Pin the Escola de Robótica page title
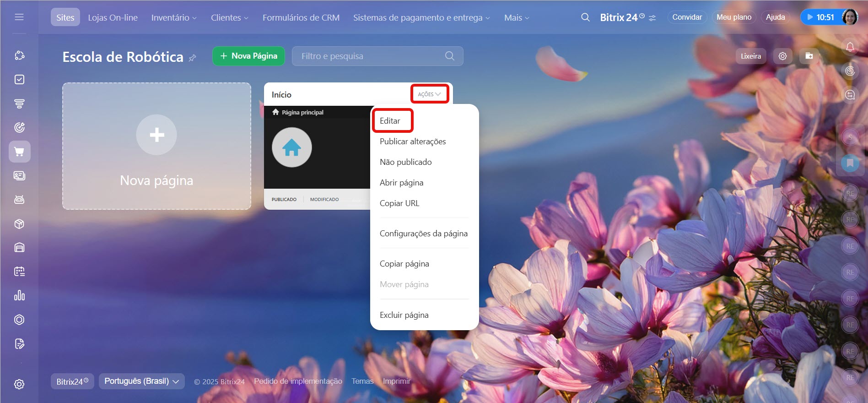This screenshot has width=868, height=403. [x=193, y=58]
